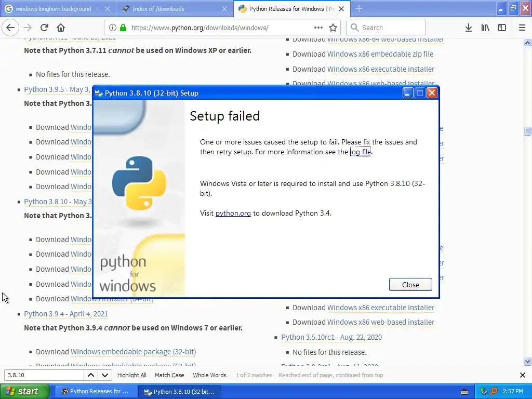
Task: Click 'No files for this release.' under 3.5.10rc1
Action: [x=329, y=352]
